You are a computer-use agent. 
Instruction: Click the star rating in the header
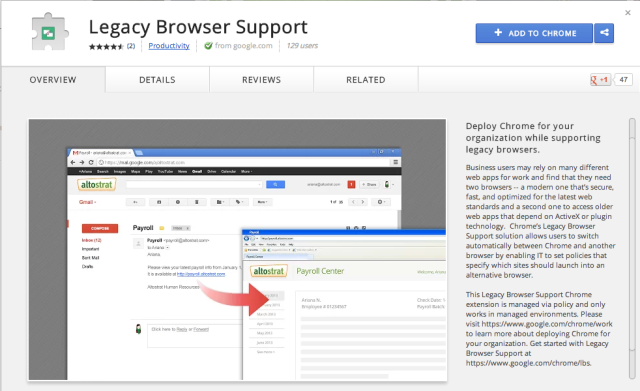click(106, 46)
